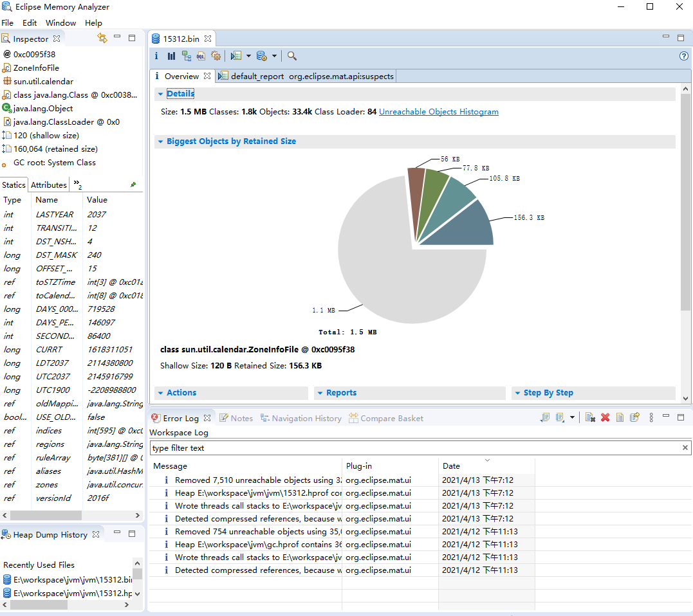Switch to Navigation History tab
This screenshot has height=616, width=693.
pos(301,418)
